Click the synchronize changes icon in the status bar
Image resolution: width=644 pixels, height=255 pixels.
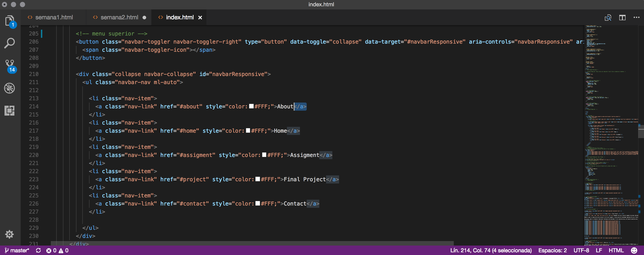(x=38, y=250)
